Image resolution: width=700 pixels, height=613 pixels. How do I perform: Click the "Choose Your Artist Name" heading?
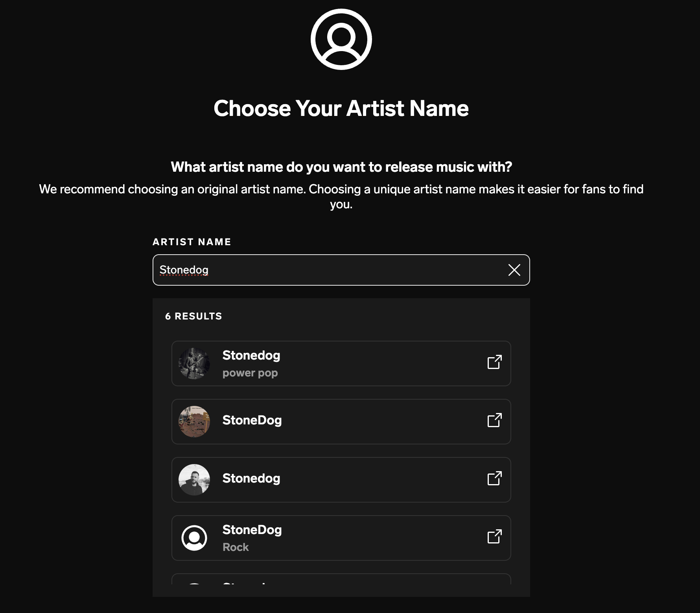341,108
